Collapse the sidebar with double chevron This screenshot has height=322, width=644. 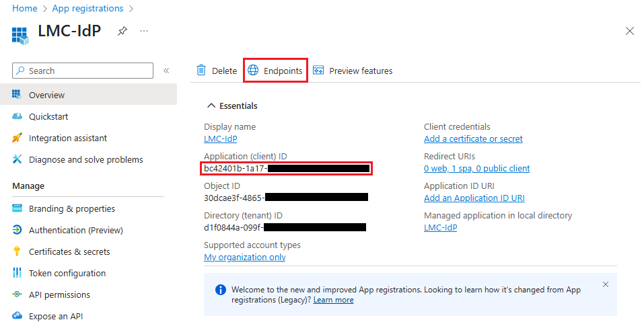coord(166,71)
